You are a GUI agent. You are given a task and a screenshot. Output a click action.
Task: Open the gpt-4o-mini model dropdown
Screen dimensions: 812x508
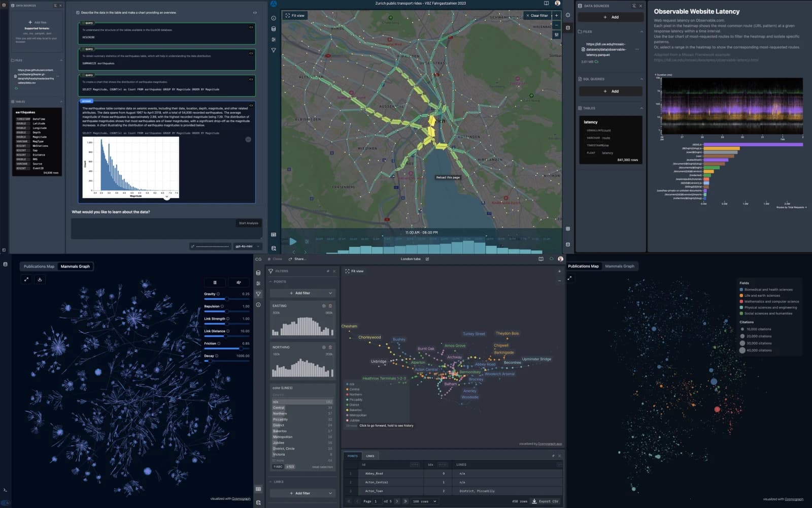(x=248, y=246)
